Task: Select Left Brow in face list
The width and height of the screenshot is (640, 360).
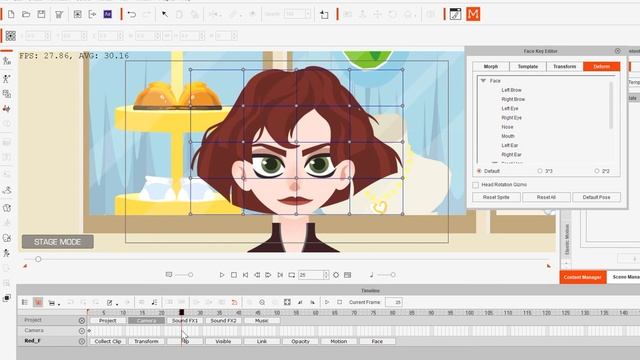Action: point(511,90)
